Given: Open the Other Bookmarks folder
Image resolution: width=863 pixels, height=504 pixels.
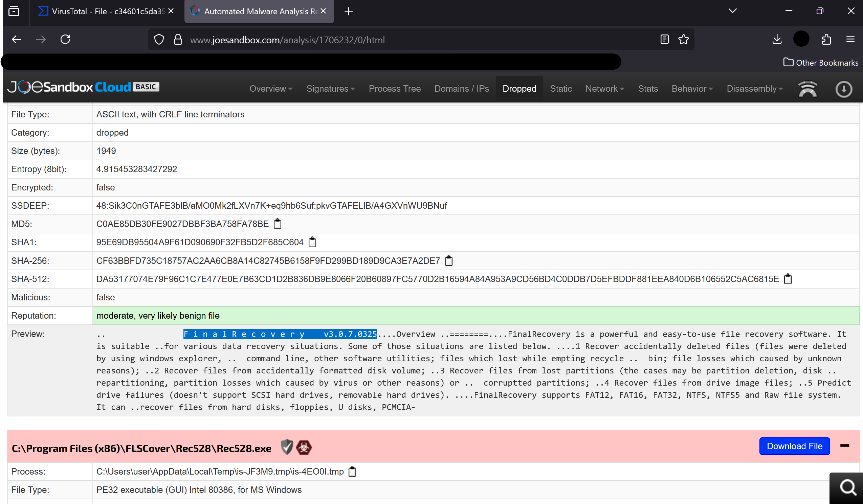Looking at the screenshot, I should click(821, 63).
